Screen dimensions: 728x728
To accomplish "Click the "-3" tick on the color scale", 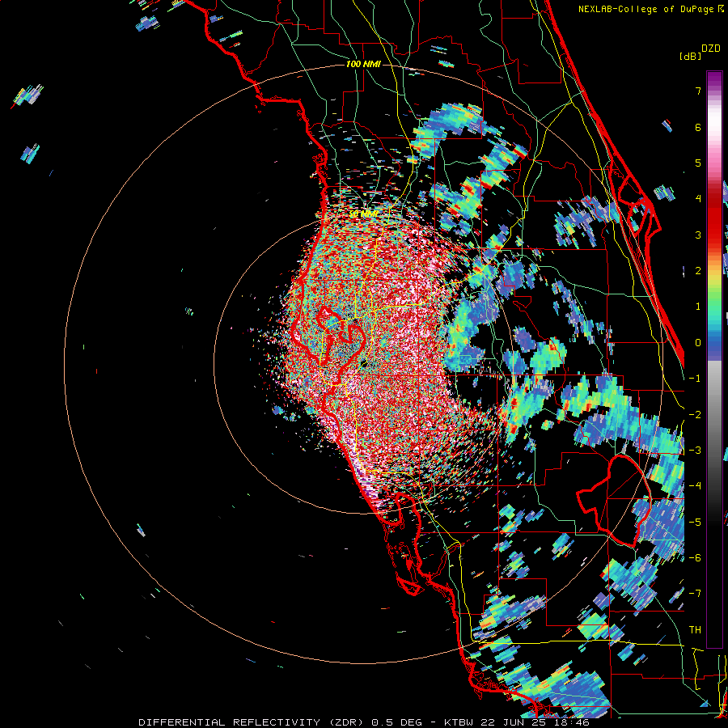I will [695, 451].
